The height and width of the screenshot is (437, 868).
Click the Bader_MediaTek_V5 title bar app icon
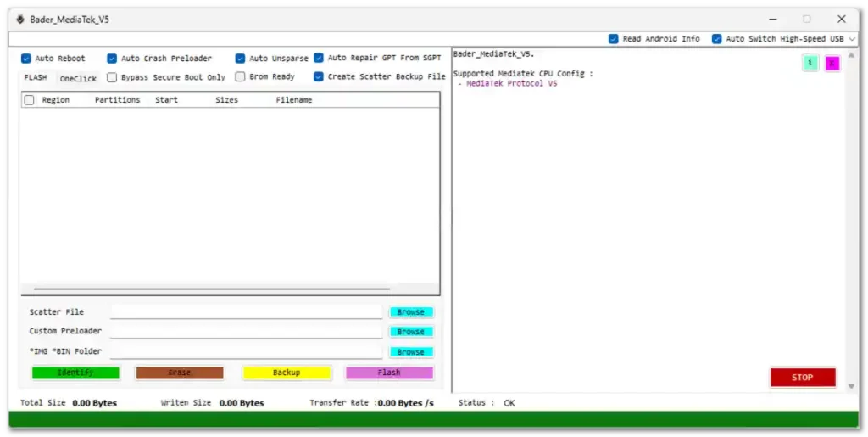click(20, 19)
